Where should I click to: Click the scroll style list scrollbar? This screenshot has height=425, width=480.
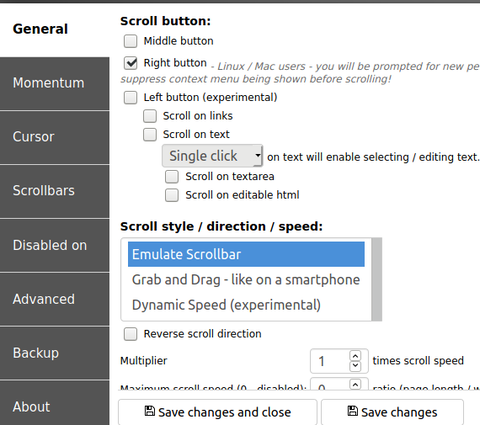(377, 279)
